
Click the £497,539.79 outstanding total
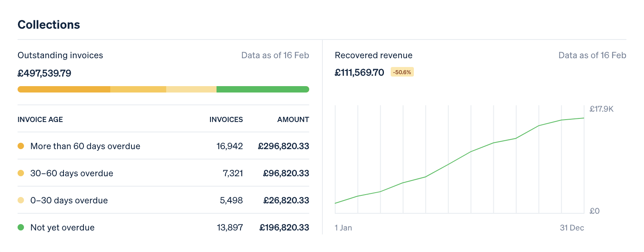44,73
